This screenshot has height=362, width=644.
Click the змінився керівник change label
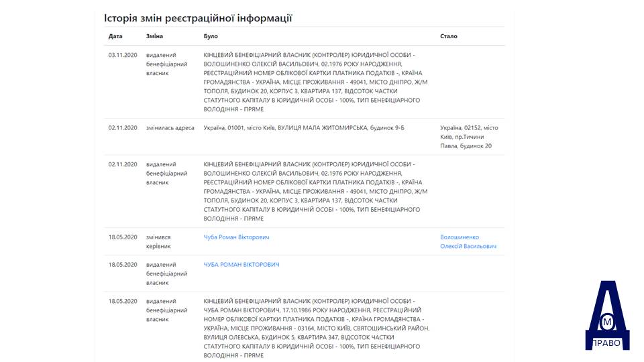[x=158, y=242]
